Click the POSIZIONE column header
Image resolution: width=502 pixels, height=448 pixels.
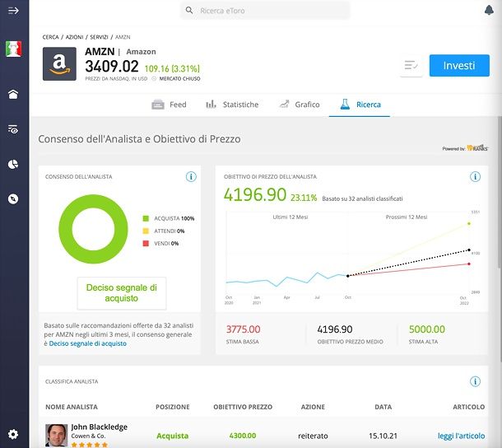coord(173,407)
